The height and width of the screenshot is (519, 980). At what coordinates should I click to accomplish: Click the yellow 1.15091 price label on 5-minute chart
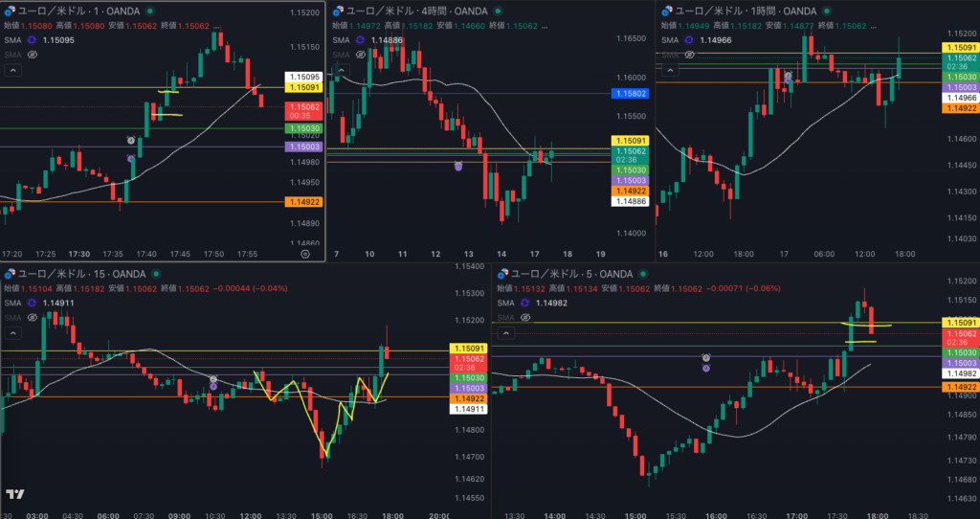point(960,323)
